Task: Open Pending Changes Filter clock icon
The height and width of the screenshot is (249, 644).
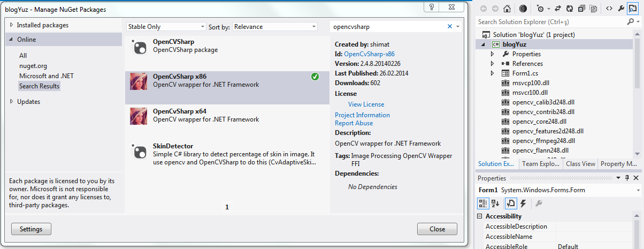Action: coord(540,9)
